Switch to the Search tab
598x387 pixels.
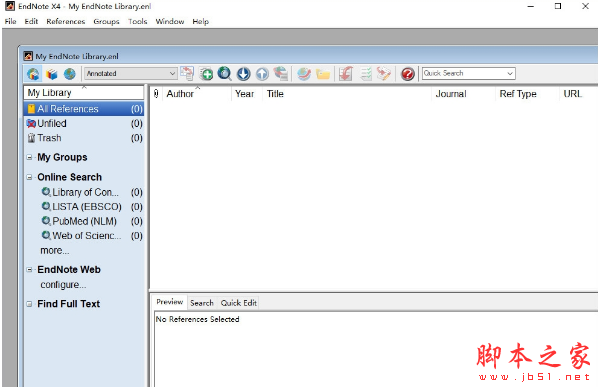(202, 303)
